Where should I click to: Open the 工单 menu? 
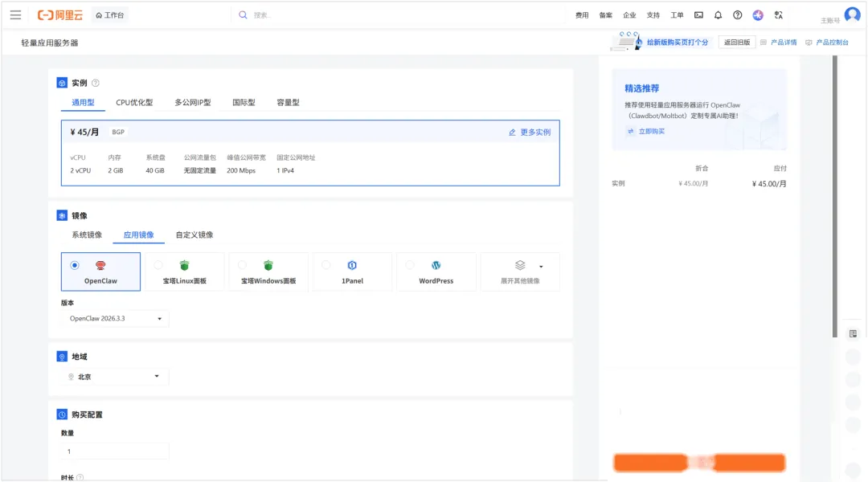(677, 15)
